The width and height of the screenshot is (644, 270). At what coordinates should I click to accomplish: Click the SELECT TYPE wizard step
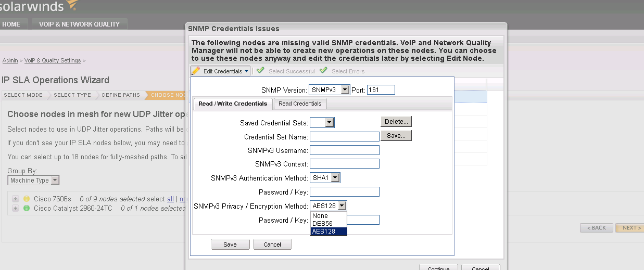coord(72,95)
